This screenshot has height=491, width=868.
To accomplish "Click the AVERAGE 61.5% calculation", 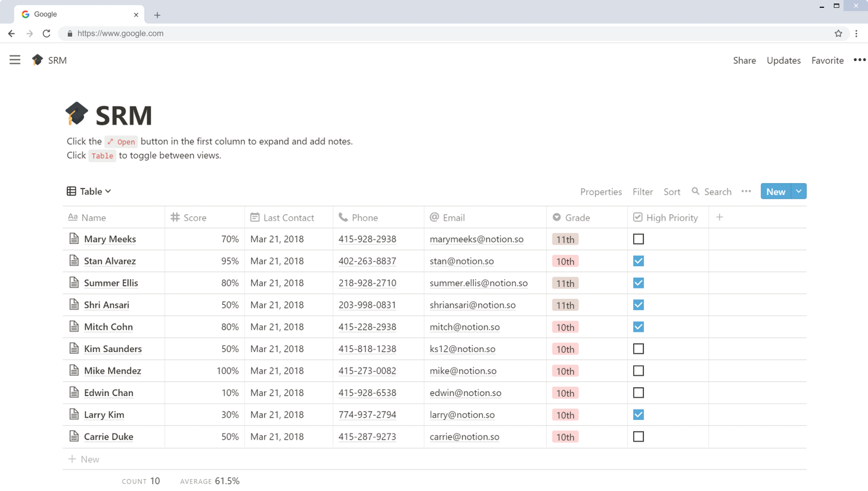I will (x=210, y=481).
